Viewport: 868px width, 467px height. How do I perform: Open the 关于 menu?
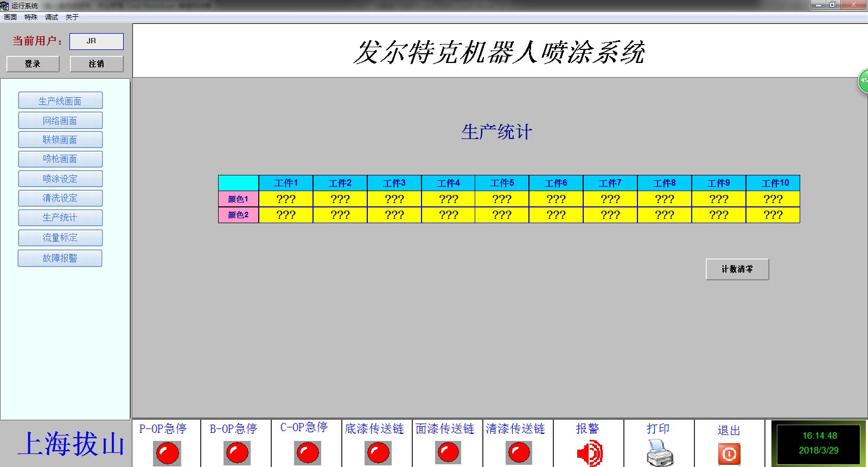pyautogui.click(x=72, y=17)
